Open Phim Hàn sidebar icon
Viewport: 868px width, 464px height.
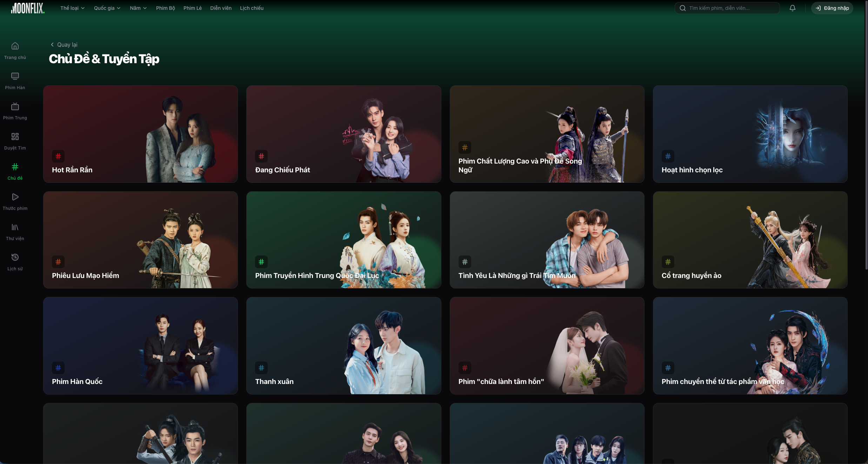[15, 76]
